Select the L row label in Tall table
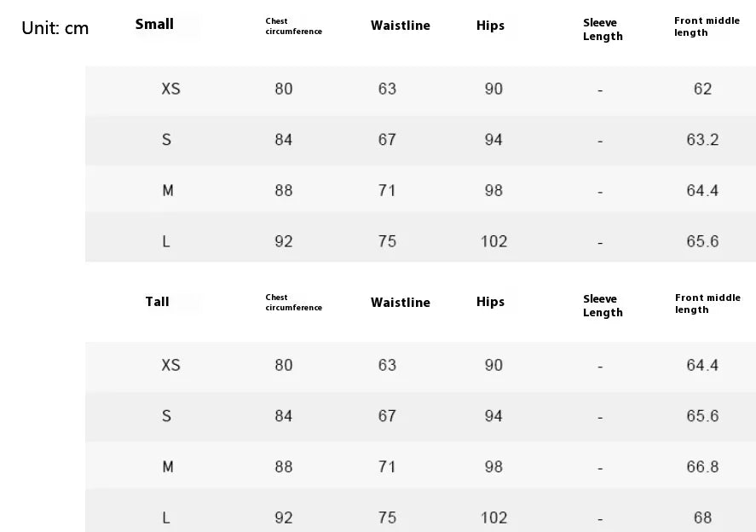 coord(166,518)
